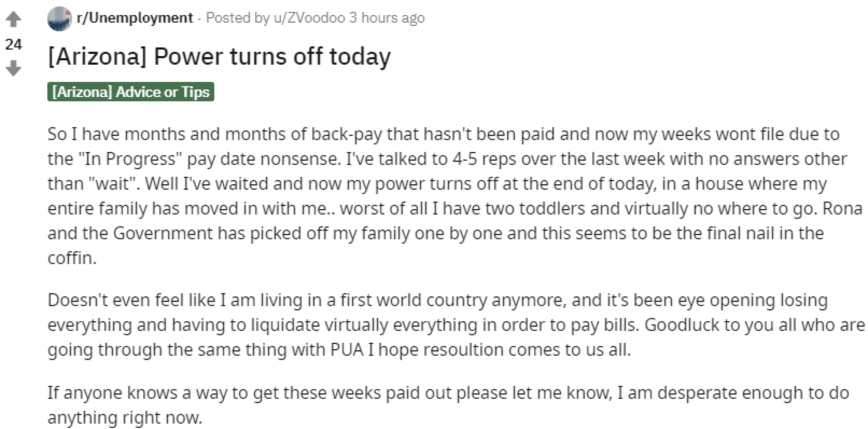Open the u/ZVoodoo user profile
868x429 pixels.
coord(309,18)
